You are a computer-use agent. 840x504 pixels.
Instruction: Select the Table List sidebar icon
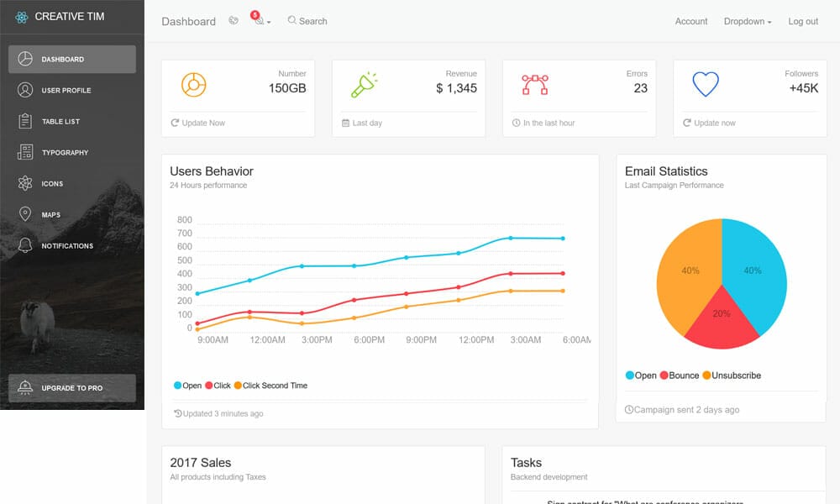[25, 121]
